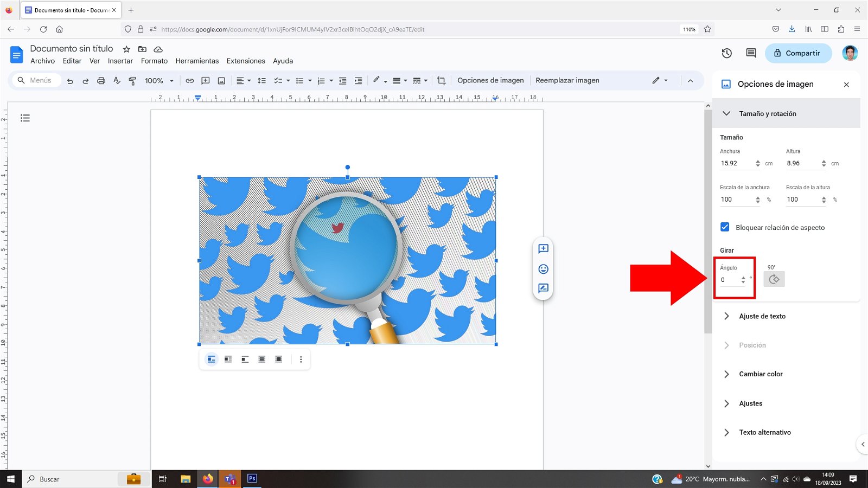Set image inline with text

click(x=212, y=359)
